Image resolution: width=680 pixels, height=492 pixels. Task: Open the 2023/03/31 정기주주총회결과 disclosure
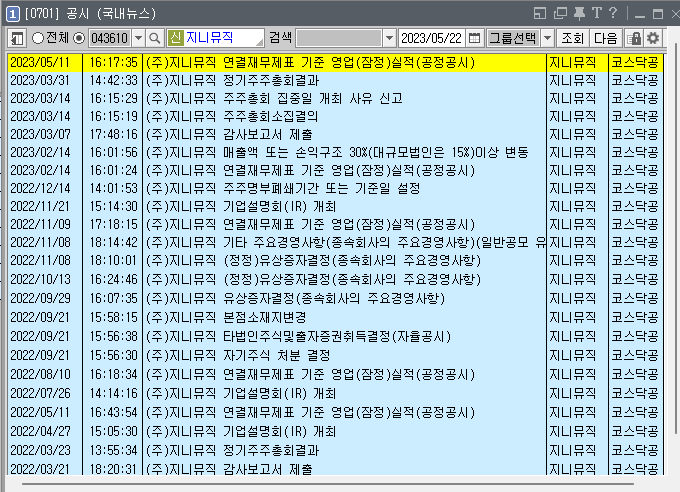click(x=335, y=80)
